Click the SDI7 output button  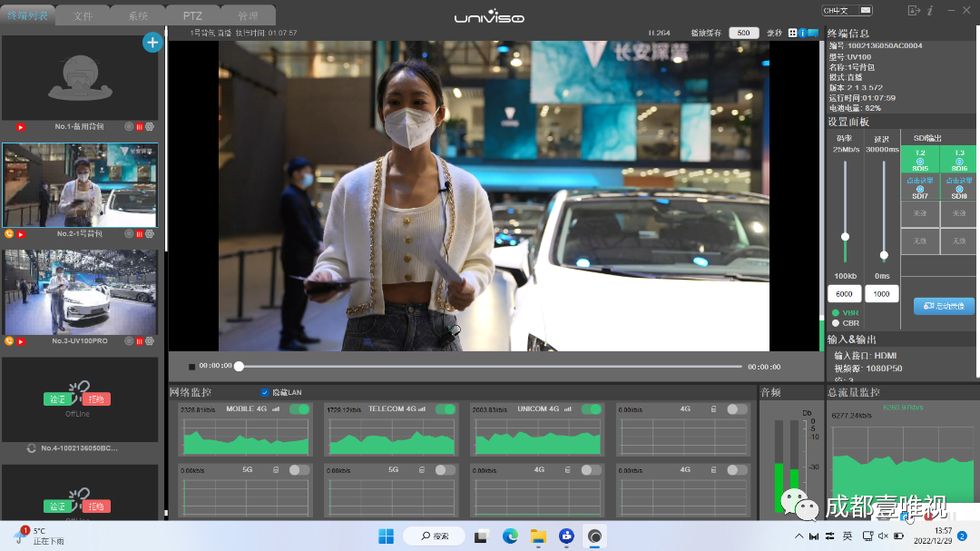click(x=920, y=188)
